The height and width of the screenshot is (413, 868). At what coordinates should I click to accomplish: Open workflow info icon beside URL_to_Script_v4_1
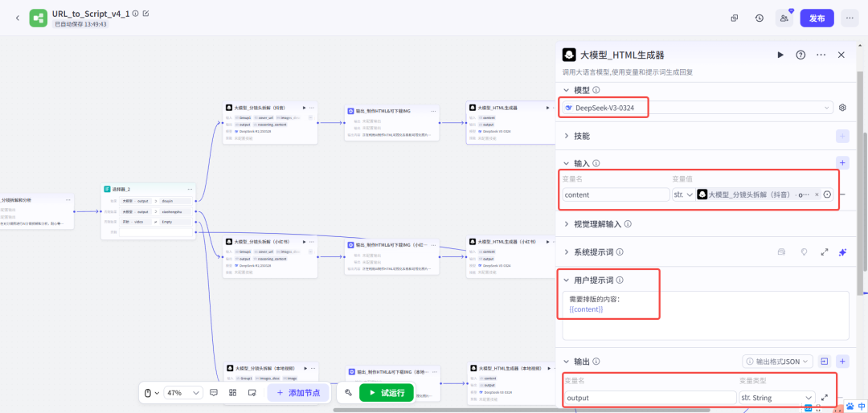(136, 14)
